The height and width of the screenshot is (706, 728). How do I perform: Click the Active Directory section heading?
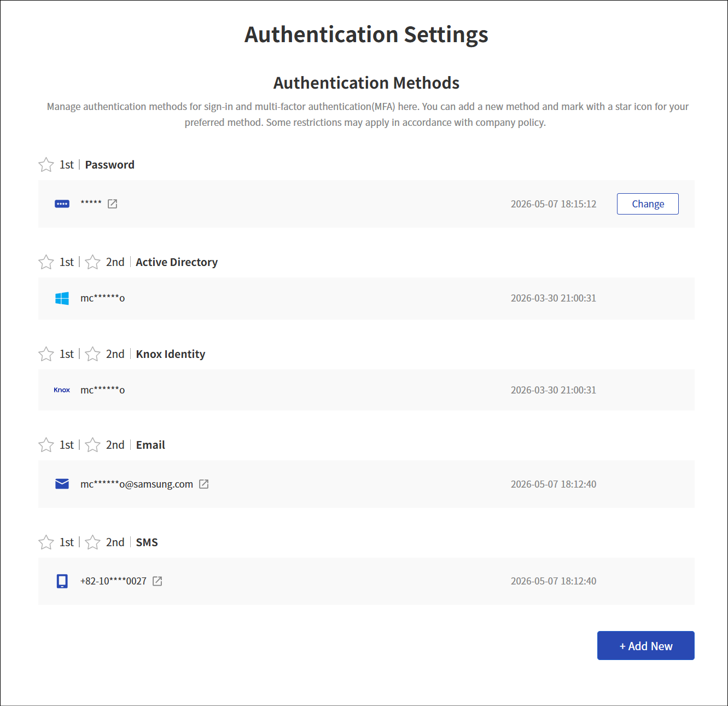[177, 262]
